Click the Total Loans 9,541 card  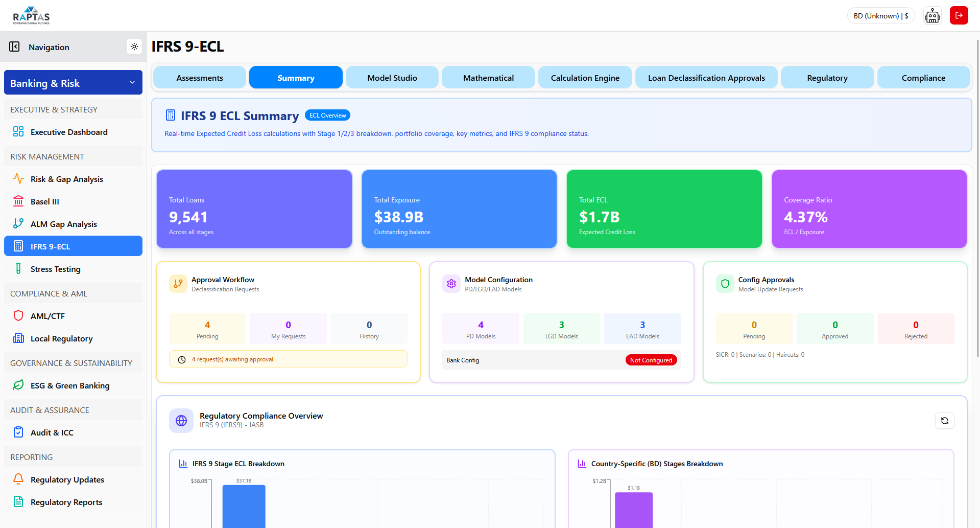tap(254, 209)
